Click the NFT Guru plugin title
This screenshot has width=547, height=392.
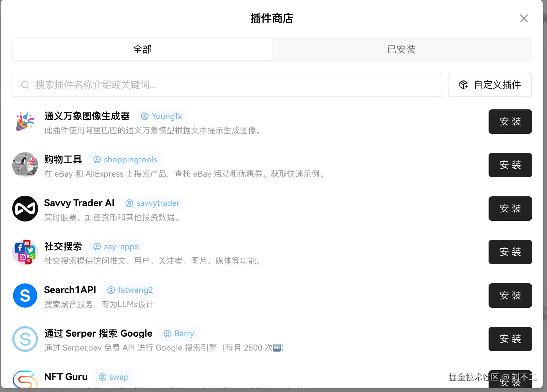point(66,377)
